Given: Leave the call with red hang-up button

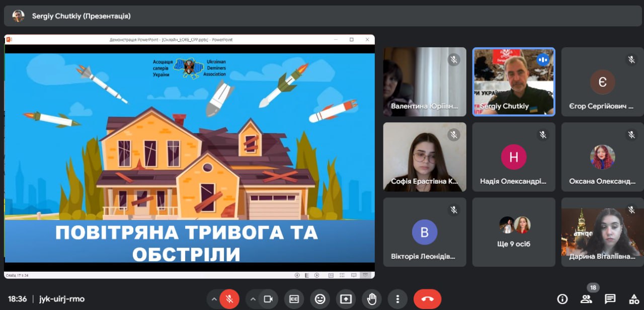Looking at the screenshot, I should click(x=427, y=299).
